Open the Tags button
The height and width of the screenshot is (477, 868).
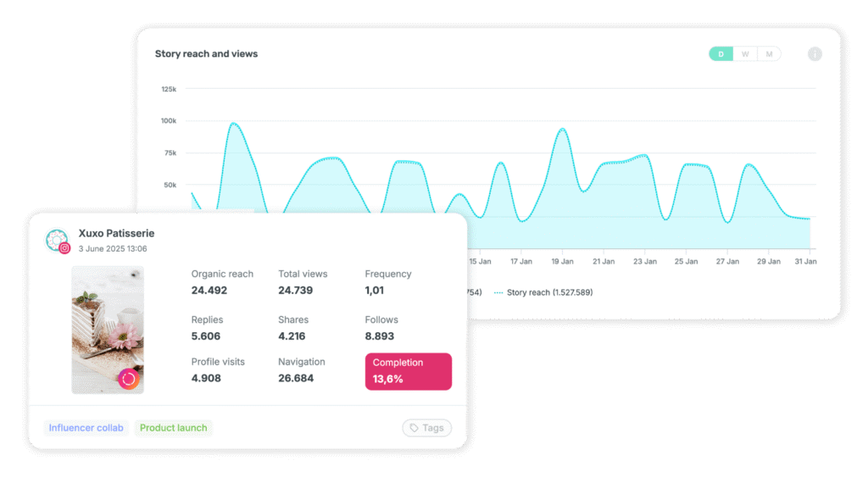pyautogui.click(x=427, y=428)
